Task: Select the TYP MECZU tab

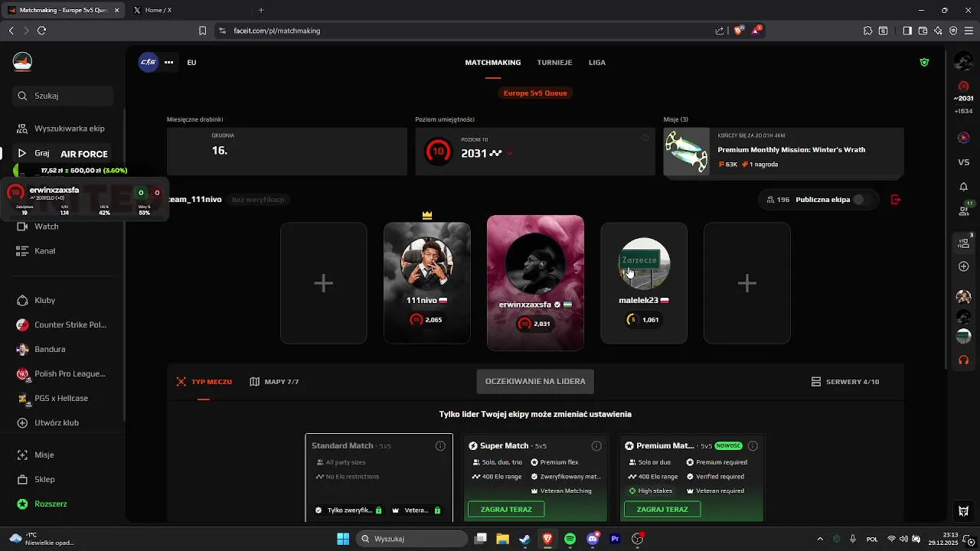Action: pyautogui.click(x=204, y=381)
